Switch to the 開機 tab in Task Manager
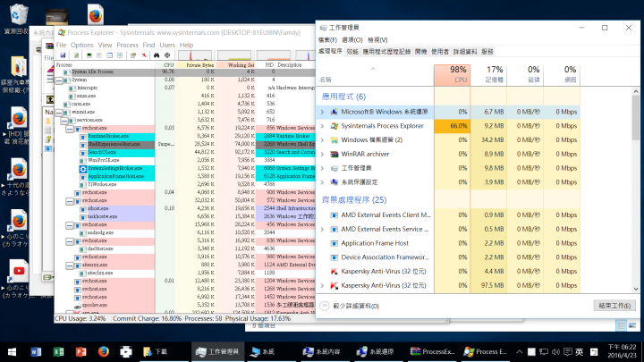The image size is (644, 362). pyautogui.click(x=421, y=52)
